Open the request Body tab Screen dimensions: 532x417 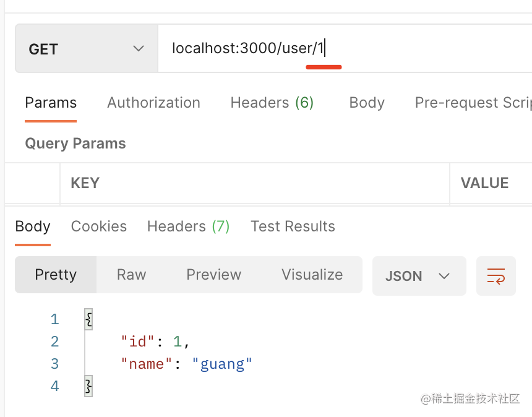pyautogui.click(x=366, y=103)
